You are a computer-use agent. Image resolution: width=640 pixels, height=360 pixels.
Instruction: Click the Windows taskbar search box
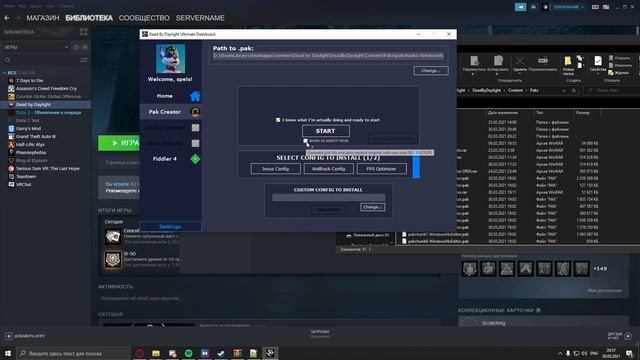73,353
